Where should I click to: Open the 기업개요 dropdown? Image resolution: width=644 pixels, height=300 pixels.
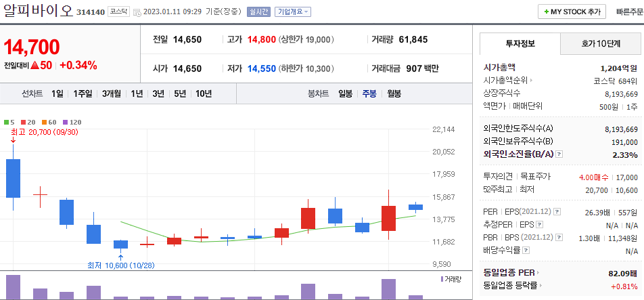point(293,12)
